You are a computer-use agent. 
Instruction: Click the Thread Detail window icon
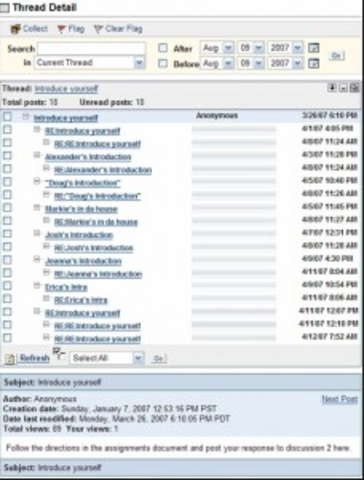click(5, 8)
